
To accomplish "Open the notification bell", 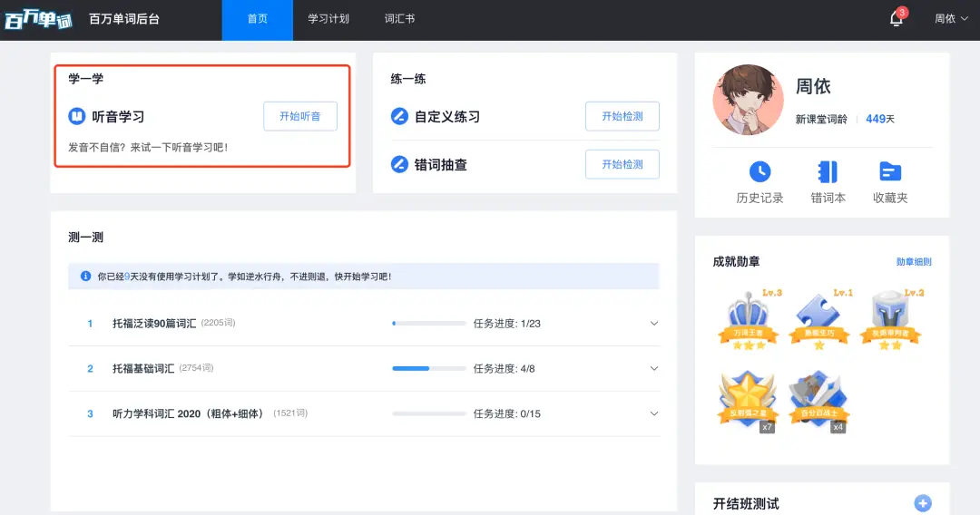I will coord(897,19).
